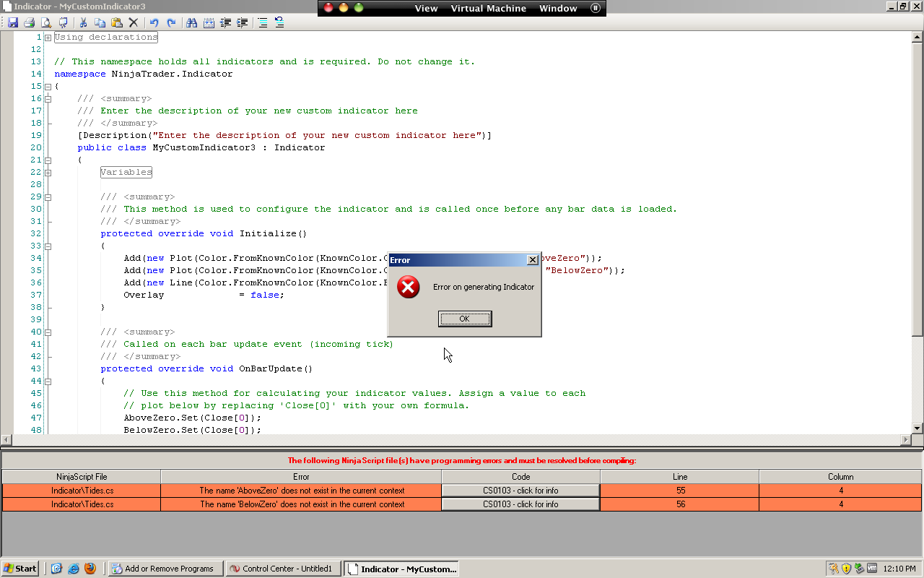Viewport: 924px width, 578px height.
Task: Click the Find binoculars icon
Action: click(191, 23)
